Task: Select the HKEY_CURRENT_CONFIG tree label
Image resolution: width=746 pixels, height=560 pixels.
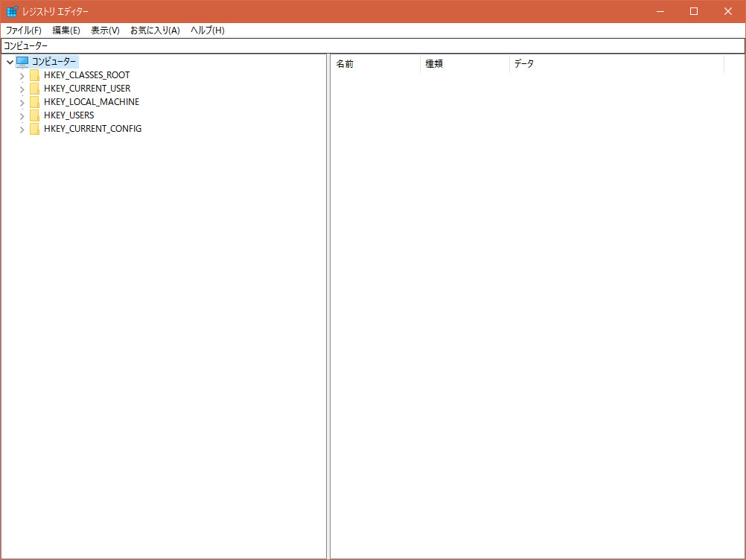Action: pos(92,129)
